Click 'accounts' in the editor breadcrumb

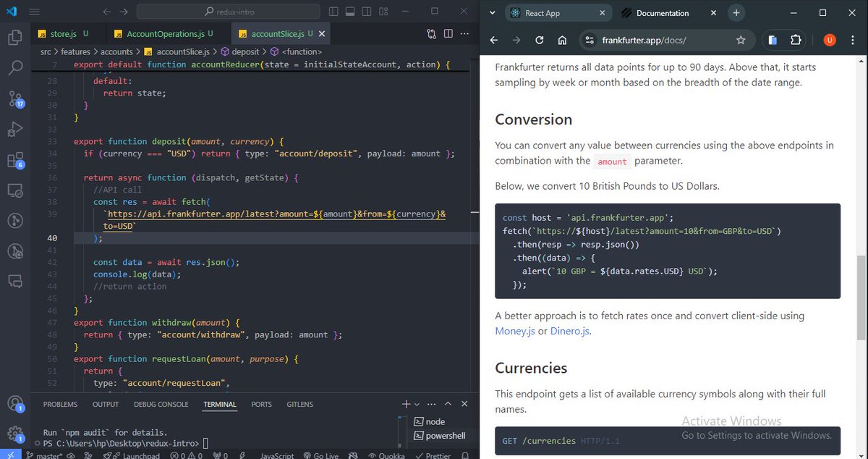click(116, 52)
